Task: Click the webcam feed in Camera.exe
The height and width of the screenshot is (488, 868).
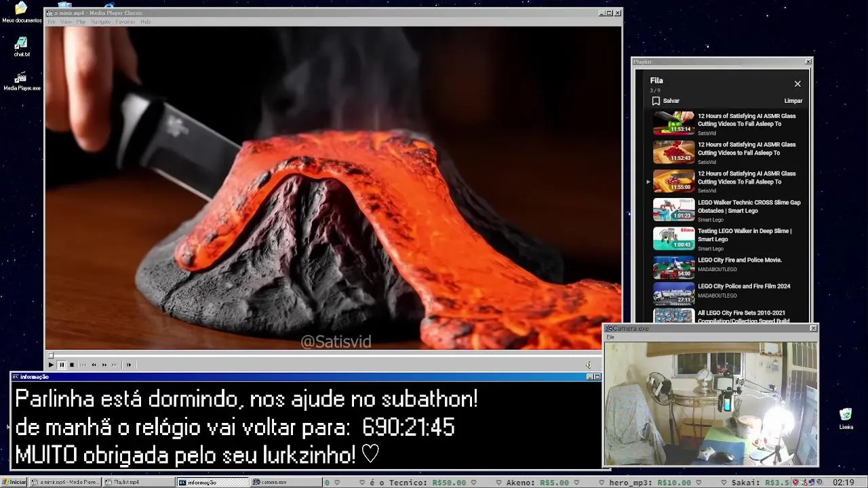Action: click(711, 403)
